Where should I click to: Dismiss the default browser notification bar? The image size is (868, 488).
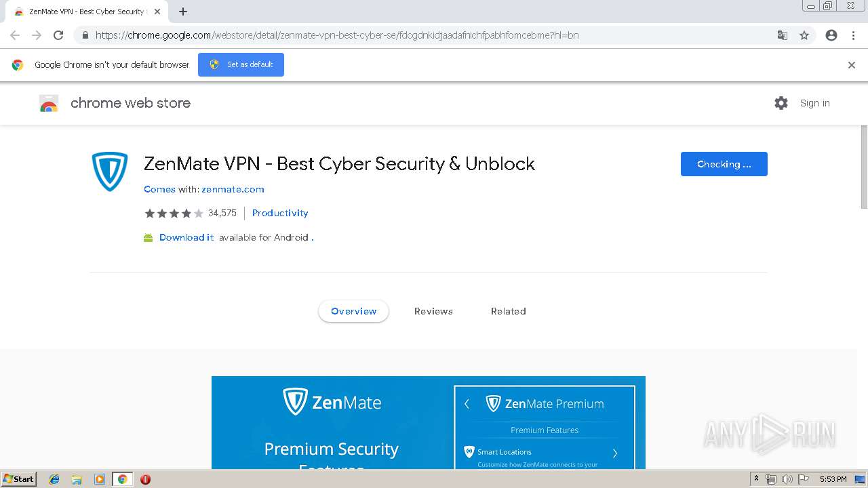[851, 65]
